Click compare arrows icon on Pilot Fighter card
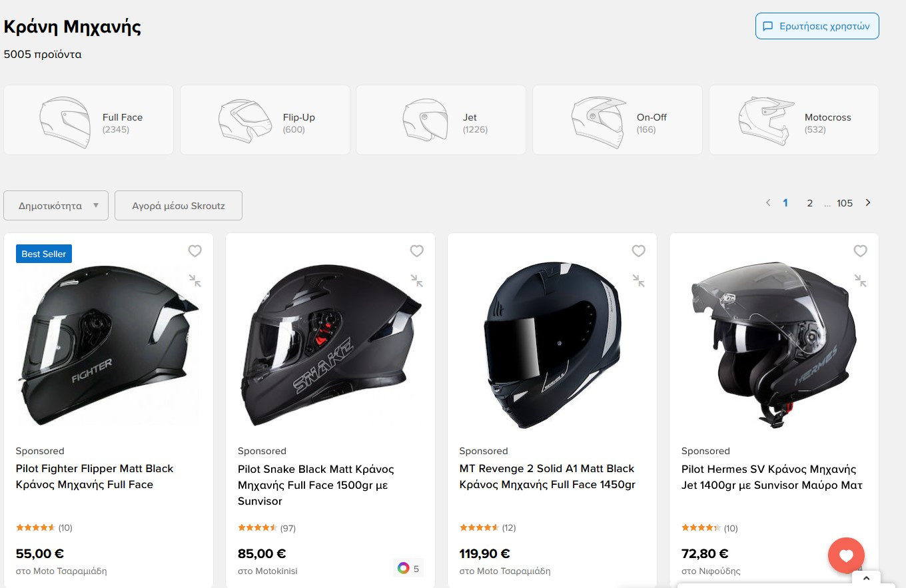This screenshot has height=588, width=906. (x=195, y=281)
